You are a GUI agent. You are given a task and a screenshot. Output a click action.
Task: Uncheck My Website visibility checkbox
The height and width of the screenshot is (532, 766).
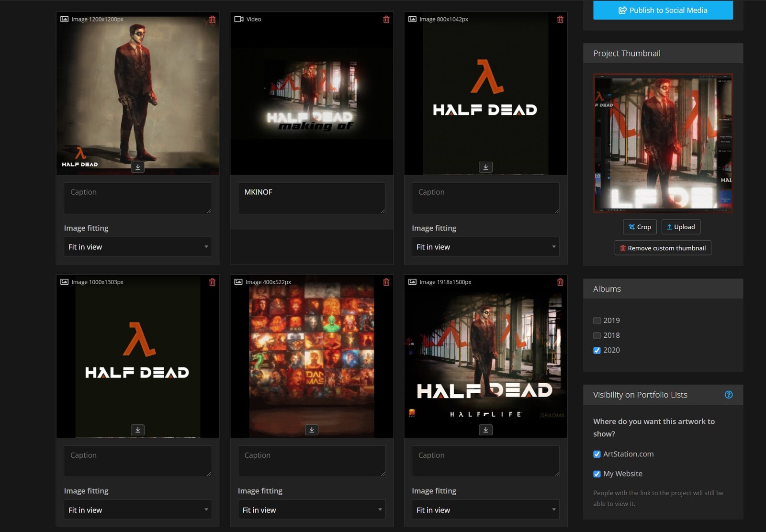coord(597,474)
